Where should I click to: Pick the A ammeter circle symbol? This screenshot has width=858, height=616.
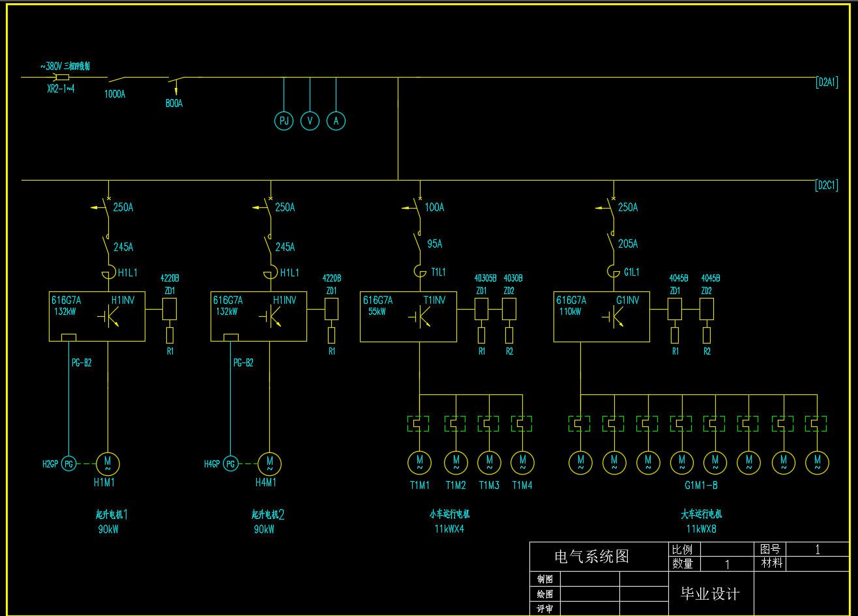336,121
